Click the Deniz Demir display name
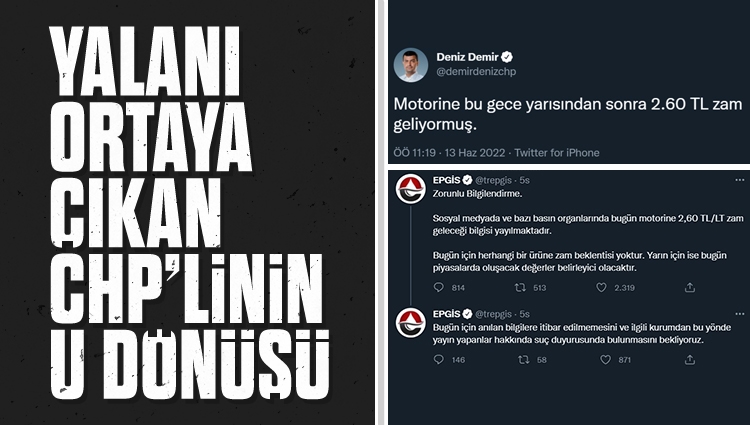750x425 pixels. click(467, 57)
